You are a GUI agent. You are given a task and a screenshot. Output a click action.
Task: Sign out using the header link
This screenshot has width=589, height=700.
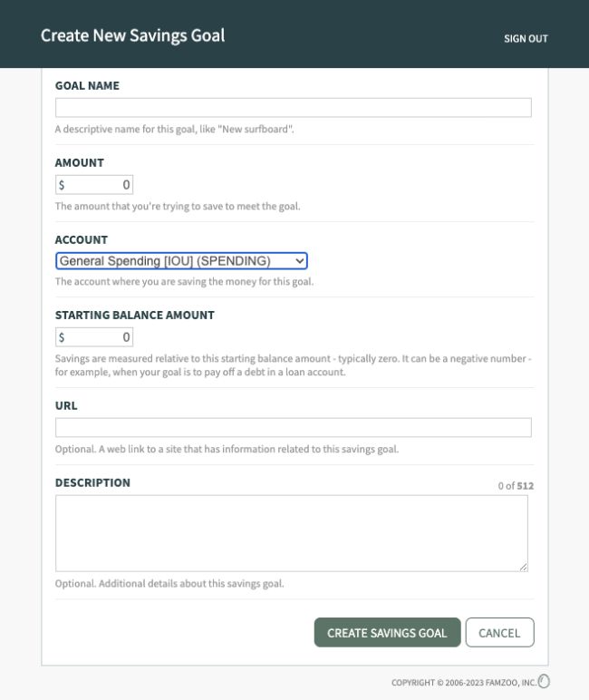point(526,39)
